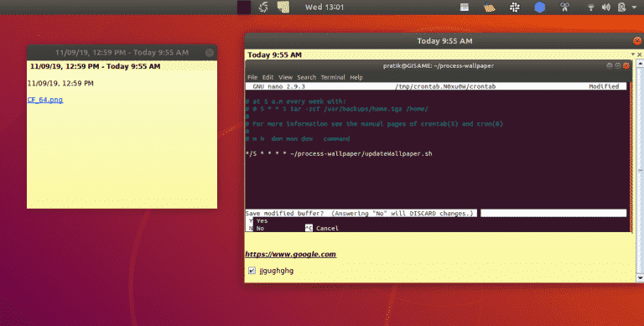Open the note options dropdown arrow in right note
The image size is (644, 326).
[633, 54]
